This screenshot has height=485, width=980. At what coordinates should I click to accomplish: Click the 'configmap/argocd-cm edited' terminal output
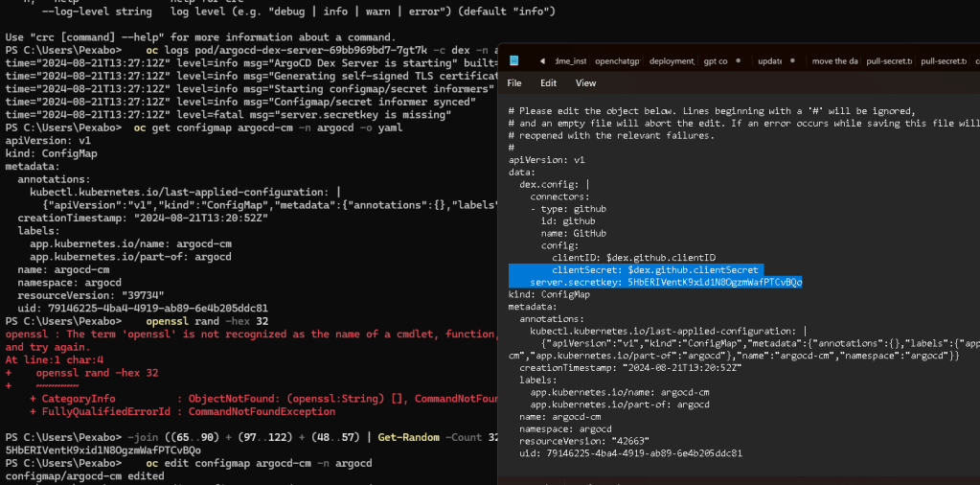click(84, 476)
